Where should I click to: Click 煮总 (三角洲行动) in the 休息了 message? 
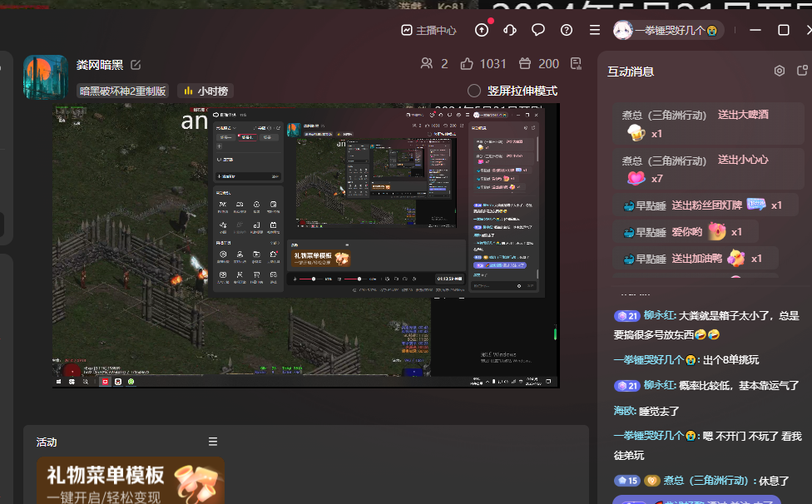tap(706, 481)
